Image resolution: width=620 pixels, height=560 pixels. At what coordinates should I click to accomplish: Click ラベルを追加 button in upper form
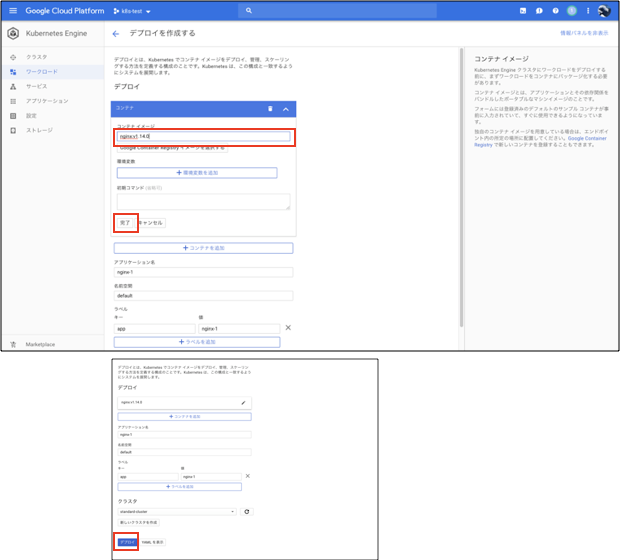[x=197, y=342]
